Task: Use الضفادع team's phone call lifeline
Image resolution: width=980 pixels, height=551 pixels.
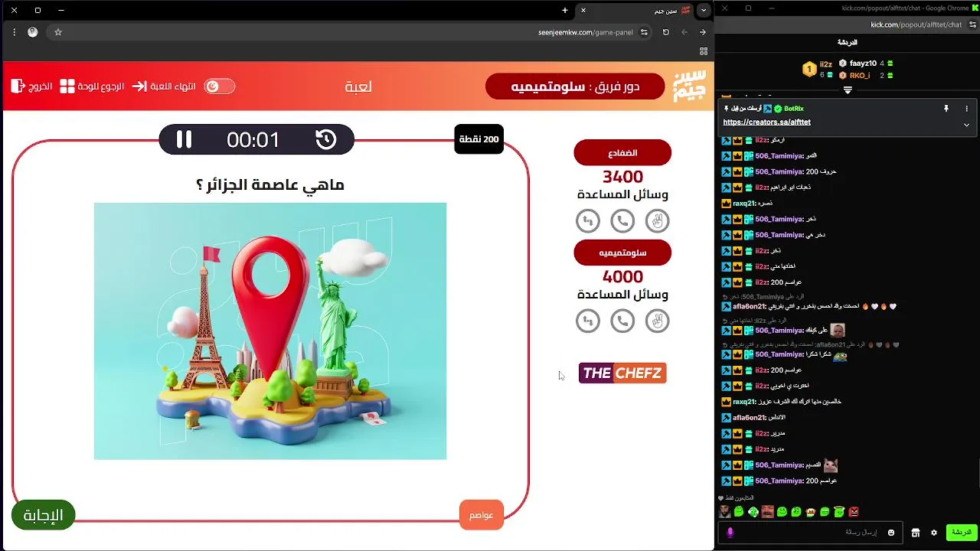Action: [x=622, y=221]
